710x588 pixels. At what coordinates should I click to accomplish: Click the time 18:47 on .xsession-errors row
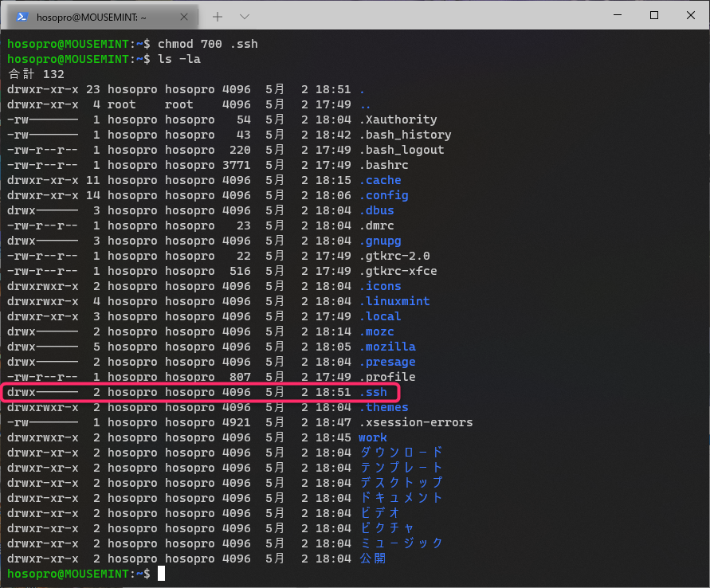tap(333, 422)
